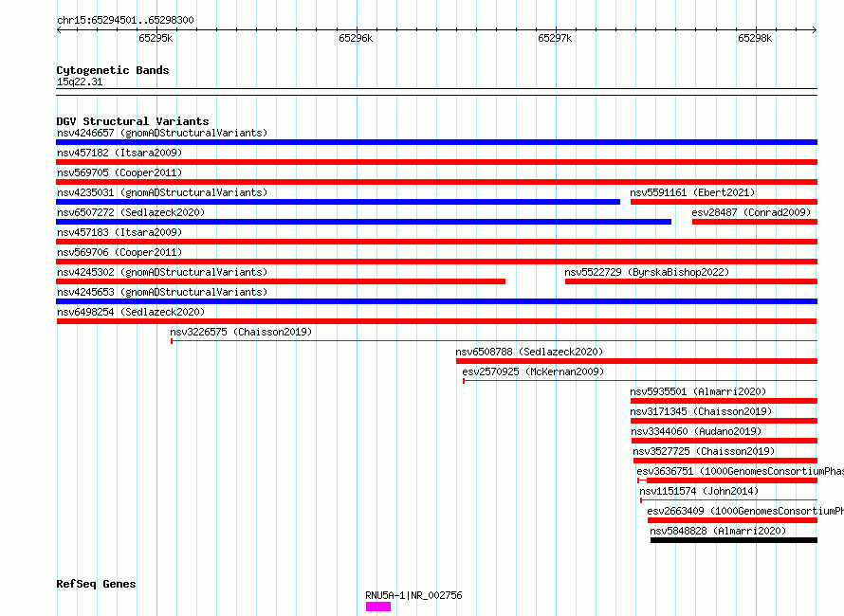Click the 65298k ruler tick label
Screen dimensions: 844x616
pyautogui.click(x=755, y=38)
